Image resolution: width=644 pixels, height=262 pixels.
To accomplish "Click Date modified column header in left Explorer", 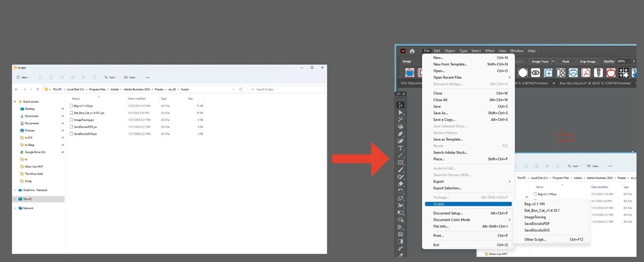I will click(x=137, y=99).
